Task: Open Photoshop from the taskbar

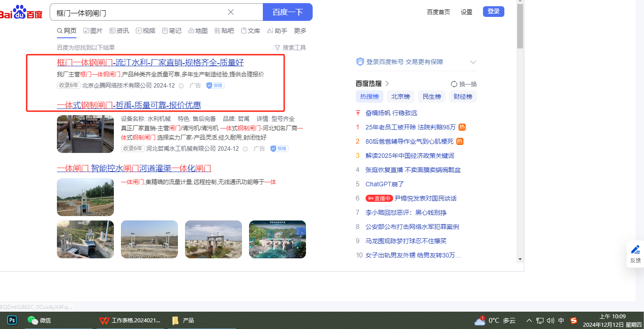Action: coord(12,320)
